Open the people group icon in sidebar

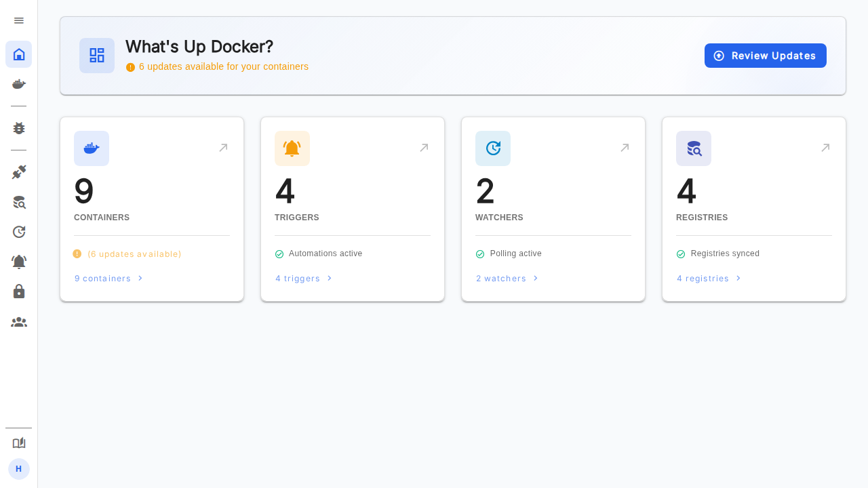pos(19,322)
